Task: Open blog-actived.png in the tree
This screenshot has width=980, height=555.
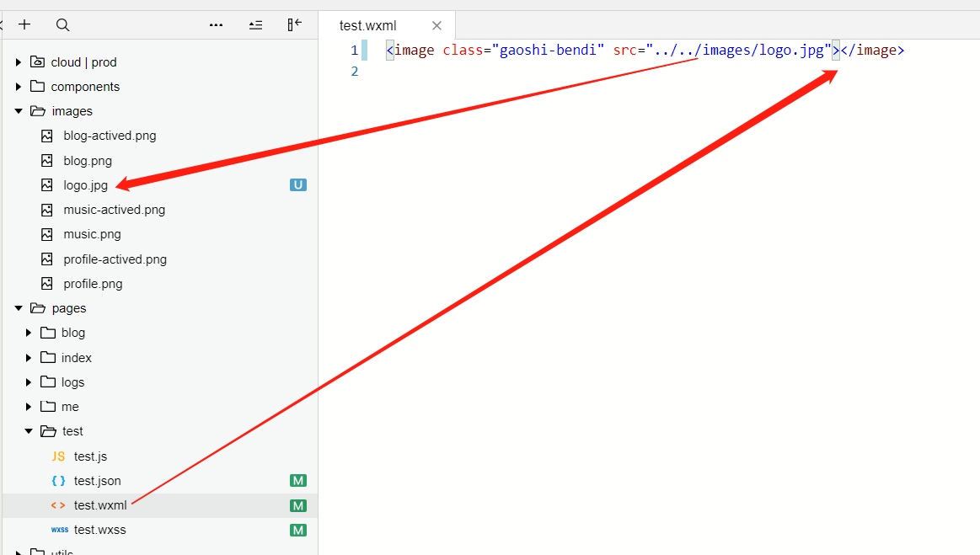Action: 110,136
